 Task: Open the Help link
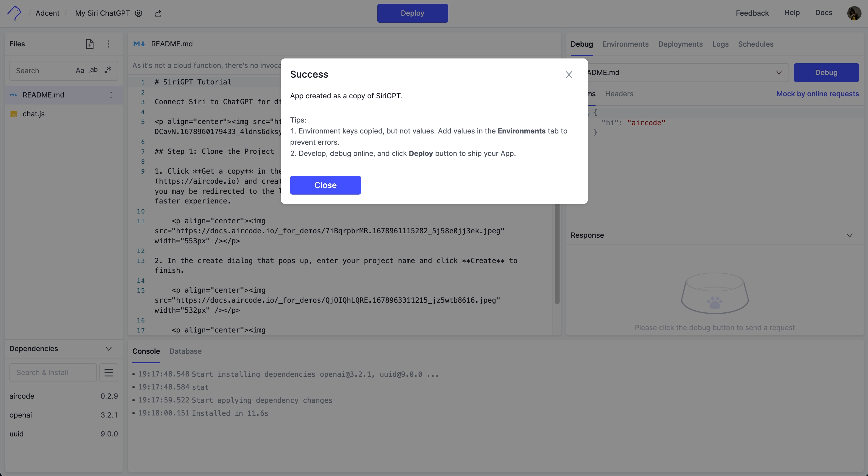coord(792,12)
